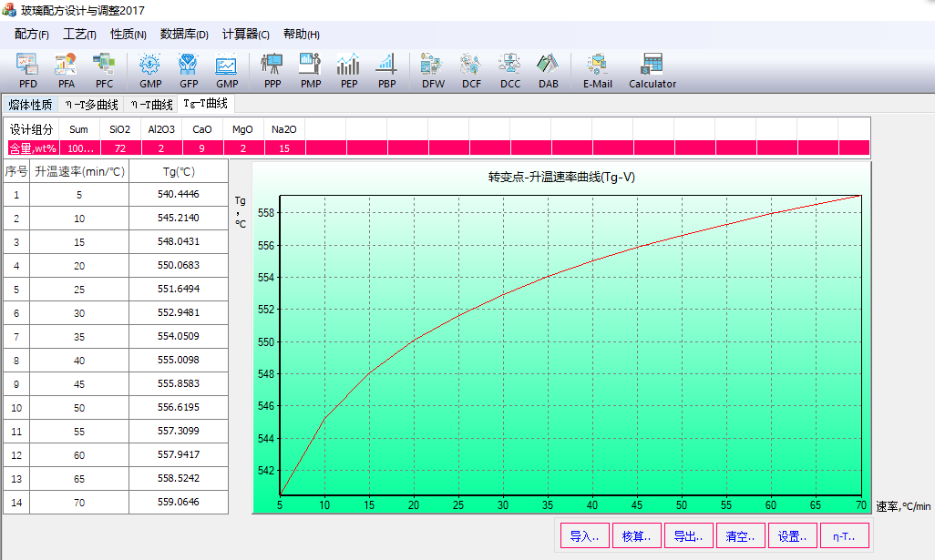This screenshot has height=560, width=935.
Task: Switch to the 熔体性质 tab
Action: click(x=30, y=105)
